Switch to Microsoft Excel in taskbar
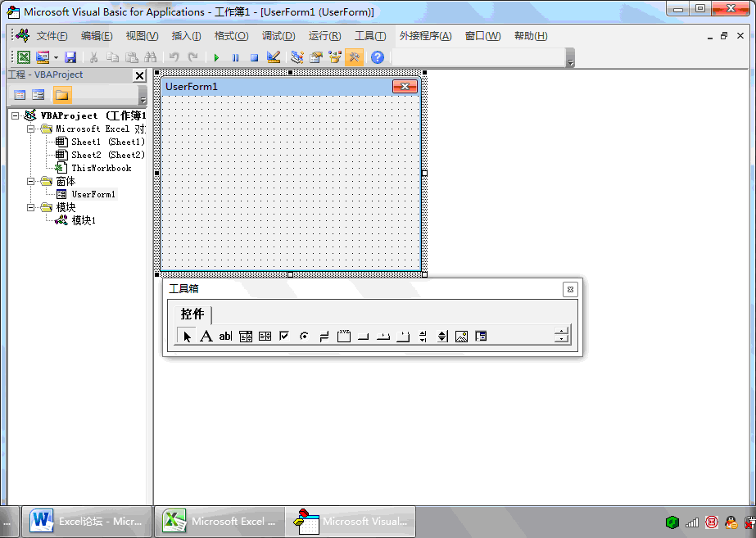Screen dimensions: 756x538 click(x=220, y=521)
